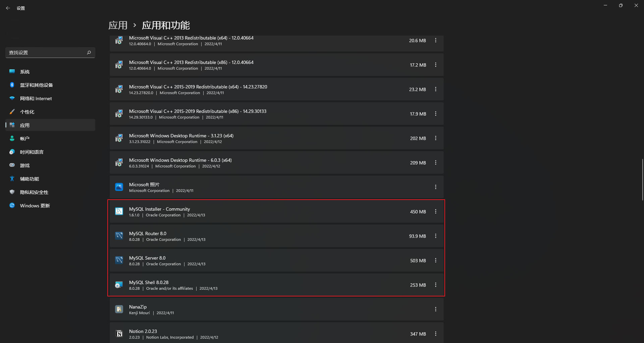
Task: Click the MySQL Shell app icon
Action: point(119,285)
